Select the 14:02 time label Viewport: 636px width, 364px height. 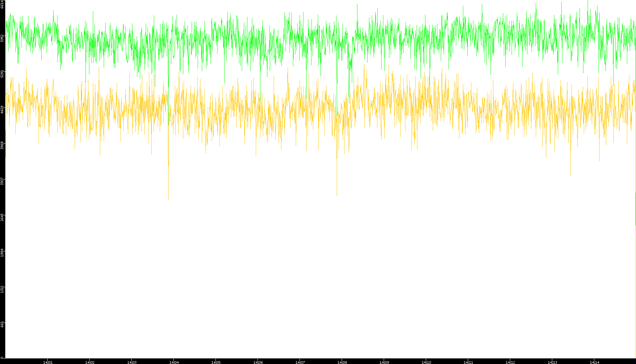tap(90, 362)
